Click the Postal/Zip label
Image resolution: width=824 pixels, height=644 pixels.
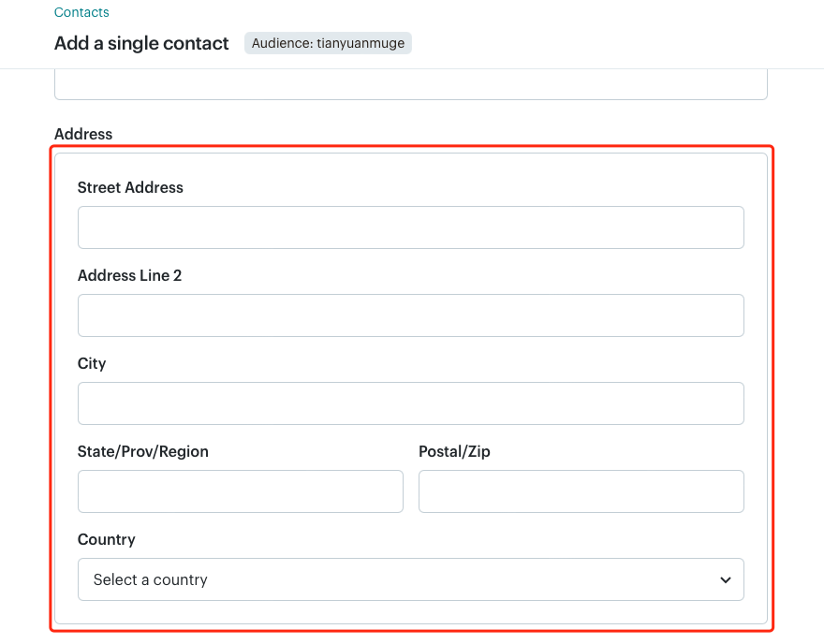(x=454, y=451)
